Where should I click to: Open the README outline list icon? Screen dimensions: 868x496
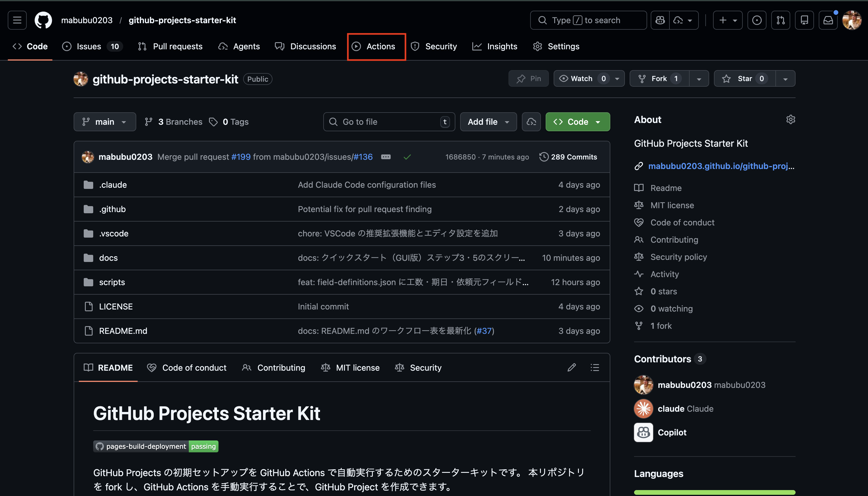[595, 367]
